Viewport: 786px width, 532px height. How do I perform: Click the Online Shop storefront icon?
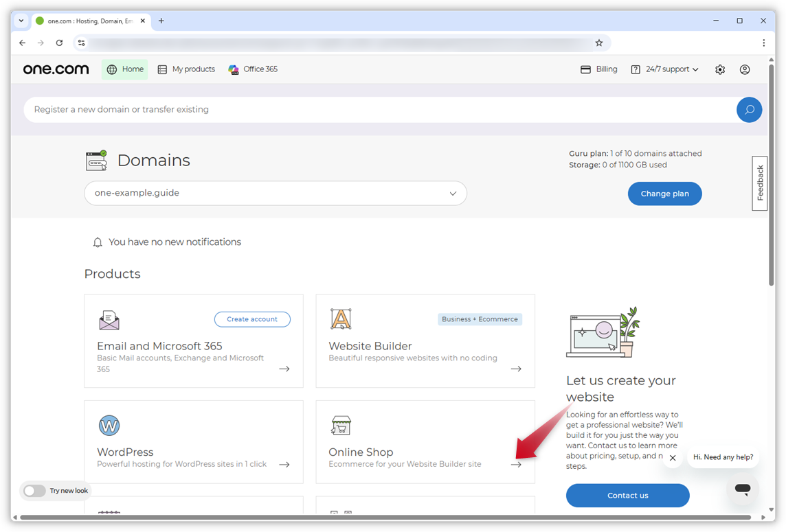pos(341,426)
